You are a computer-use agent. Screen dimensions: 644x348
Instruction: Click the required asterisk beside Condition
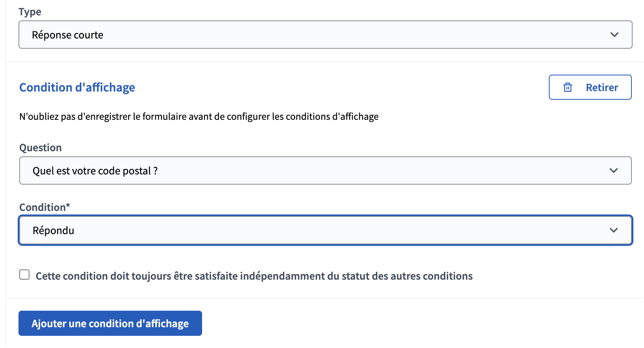(68, 206)
